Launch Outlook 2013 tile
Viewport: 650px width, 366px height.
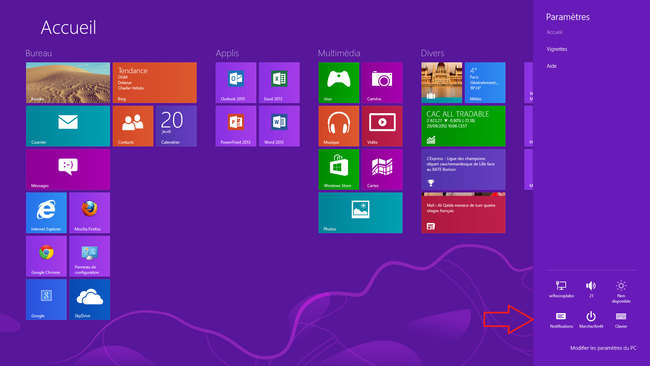click(x=236, y=82)
